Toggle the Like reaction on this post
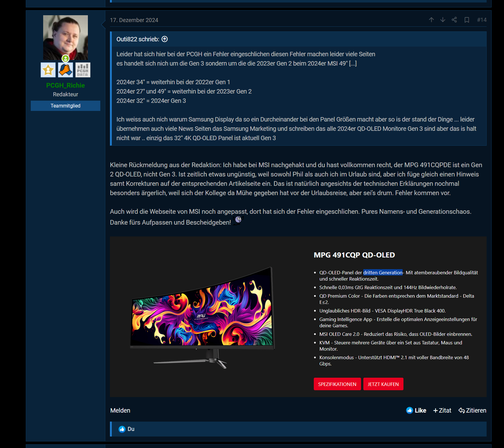Image resolution: width=504 pixels, height=448 pixels. point(420,410)
